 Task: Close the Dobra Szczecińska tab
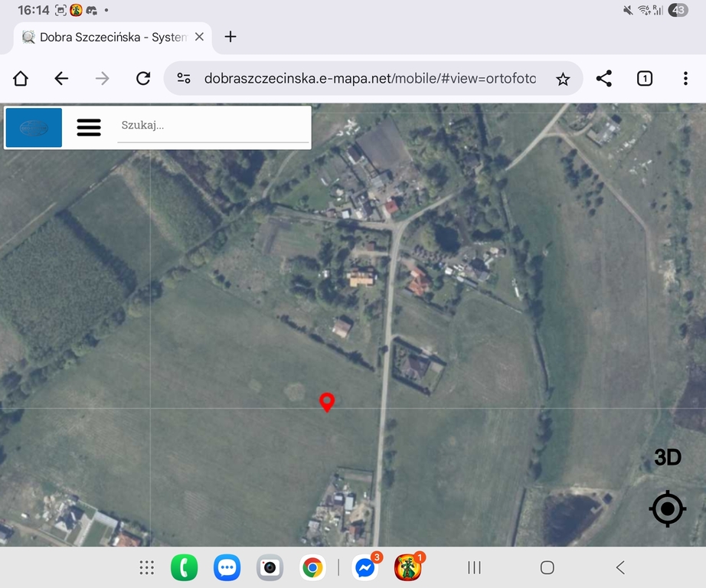tap(199, 37)
